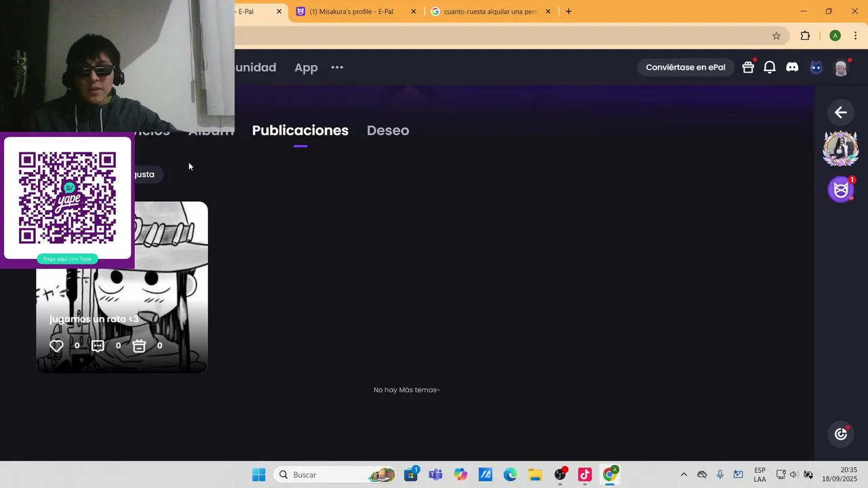Open comments on the 'jugamos un rato' post
This screenshot has height=488, width=868.
click(98, 346)
